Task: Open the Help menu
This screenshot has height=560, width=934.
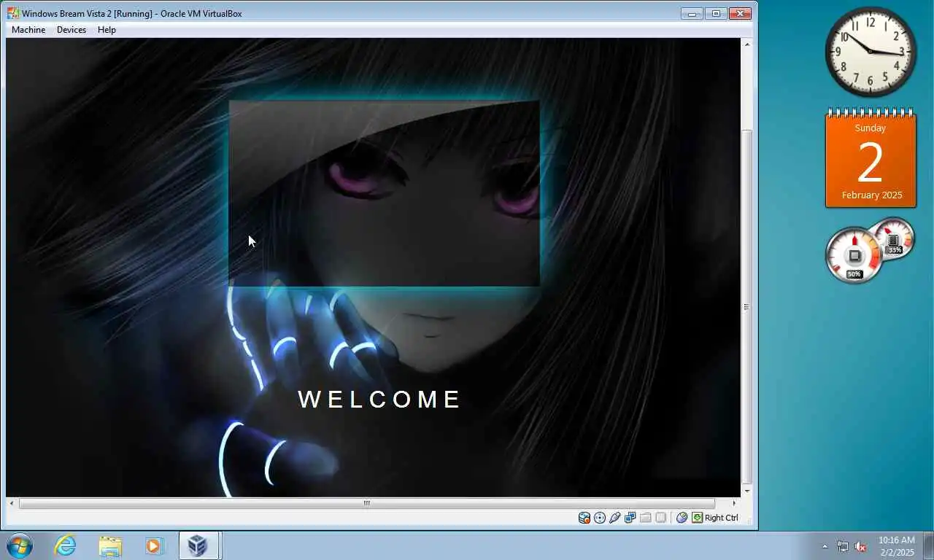Action: coord(107,30)
